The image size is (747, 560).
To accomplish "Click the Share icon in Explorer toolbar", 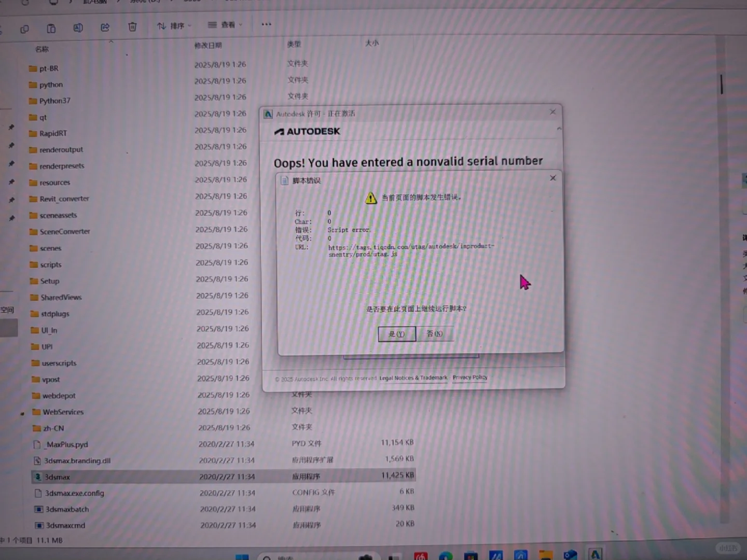I will (105, 27).
